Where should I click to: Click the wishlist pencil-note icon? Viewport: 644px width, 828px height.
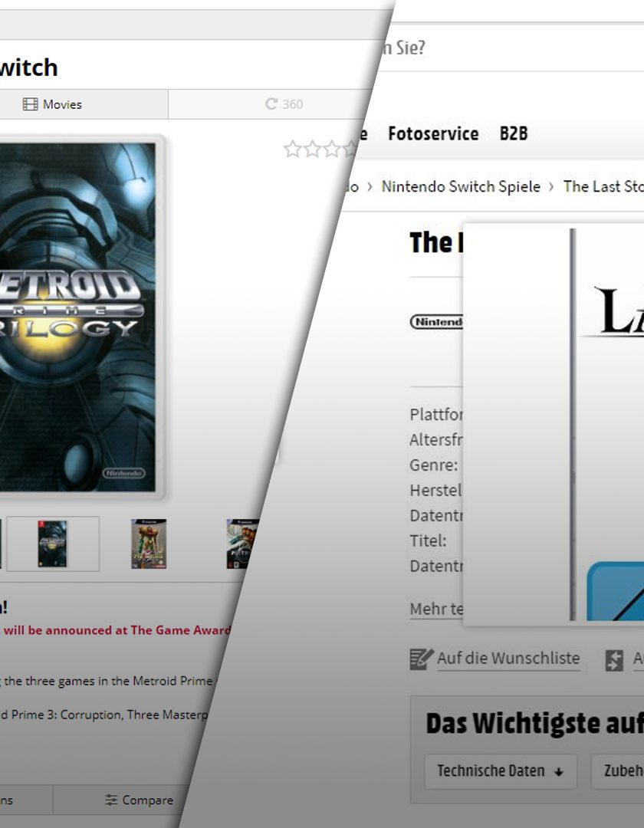point(421,659)
